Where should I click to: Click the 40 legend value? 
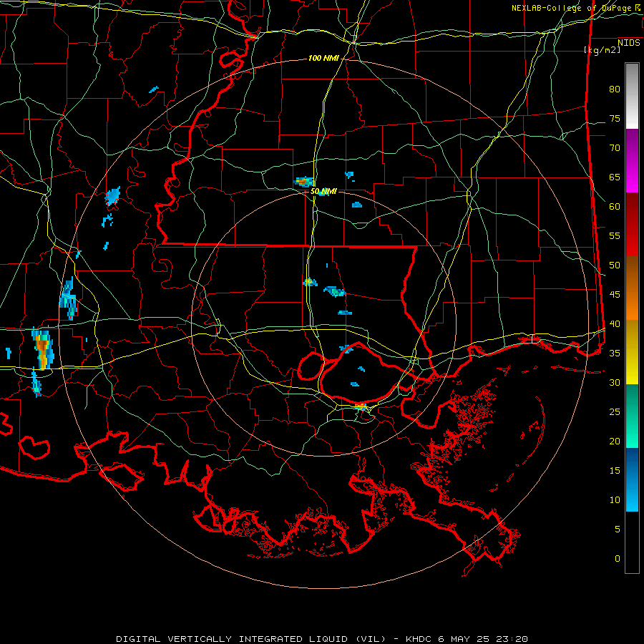[x=615, y=324]
